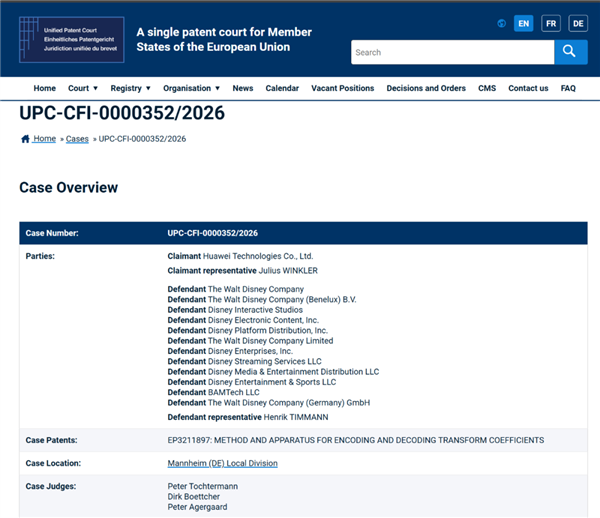600x518 pixels.
Task: Click the home icon in breadcrumb
Action: [25, 139]
